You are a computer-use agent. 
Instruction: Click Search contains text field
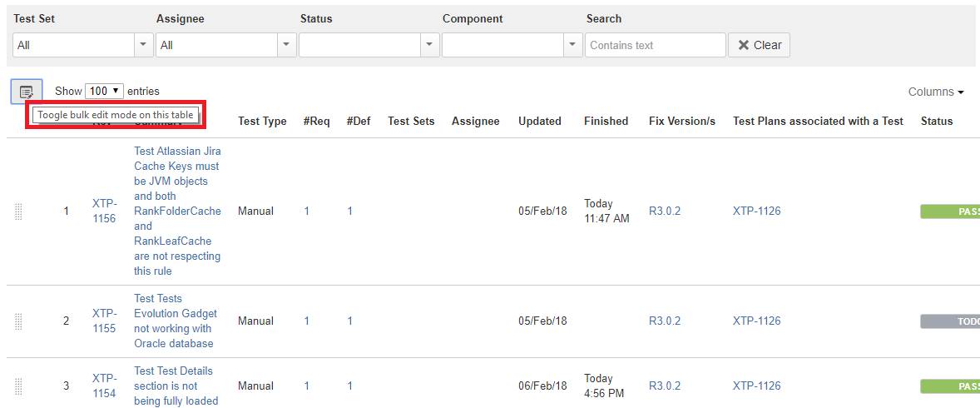coord(655,45)
